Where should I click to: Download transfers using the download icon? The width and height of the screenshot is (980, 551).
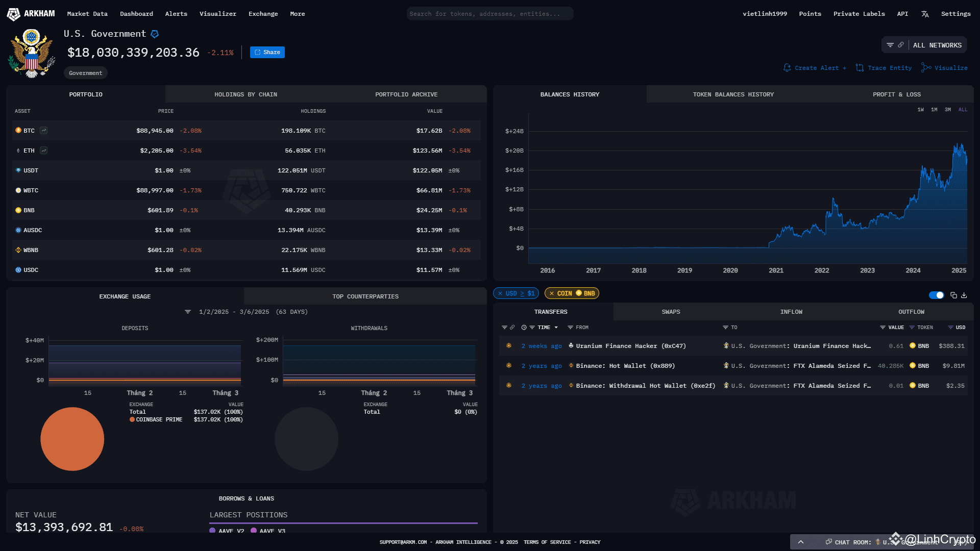(x=964, y=295)
